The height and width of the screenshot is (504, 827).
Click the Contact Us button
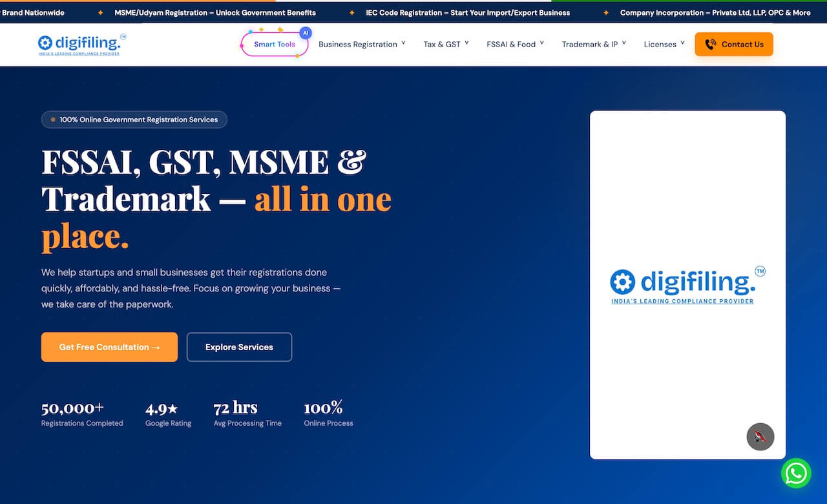[x=734, y=45]
